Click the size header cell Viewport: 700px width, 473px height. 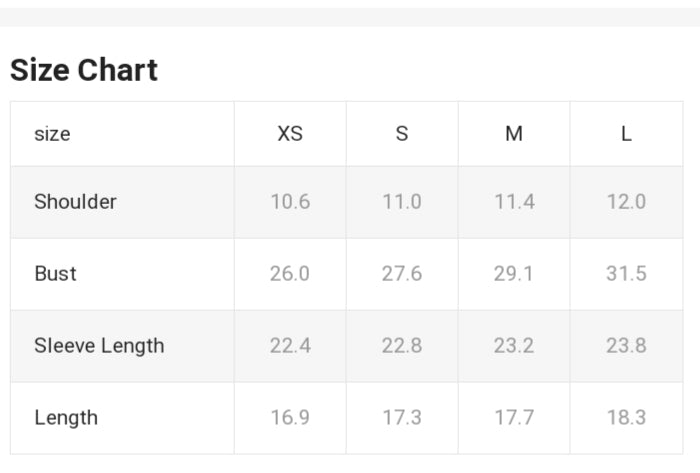coord(52,134)
